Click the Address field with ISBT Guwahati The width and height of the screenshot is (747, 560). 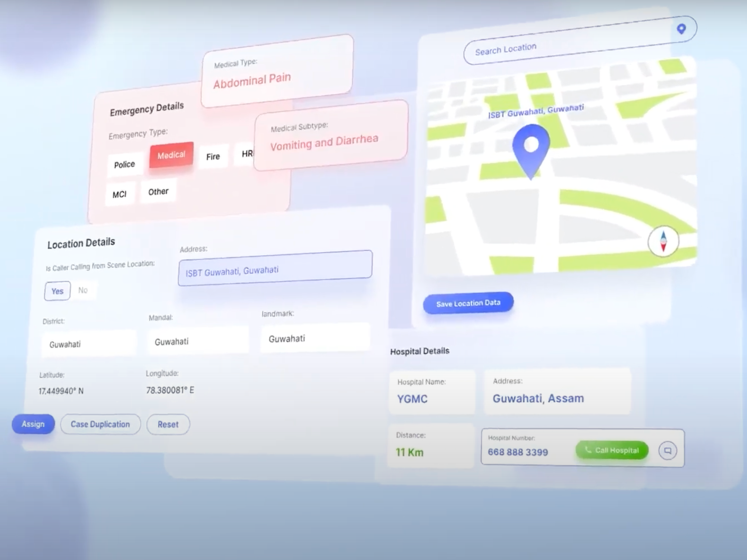point(275,268)
